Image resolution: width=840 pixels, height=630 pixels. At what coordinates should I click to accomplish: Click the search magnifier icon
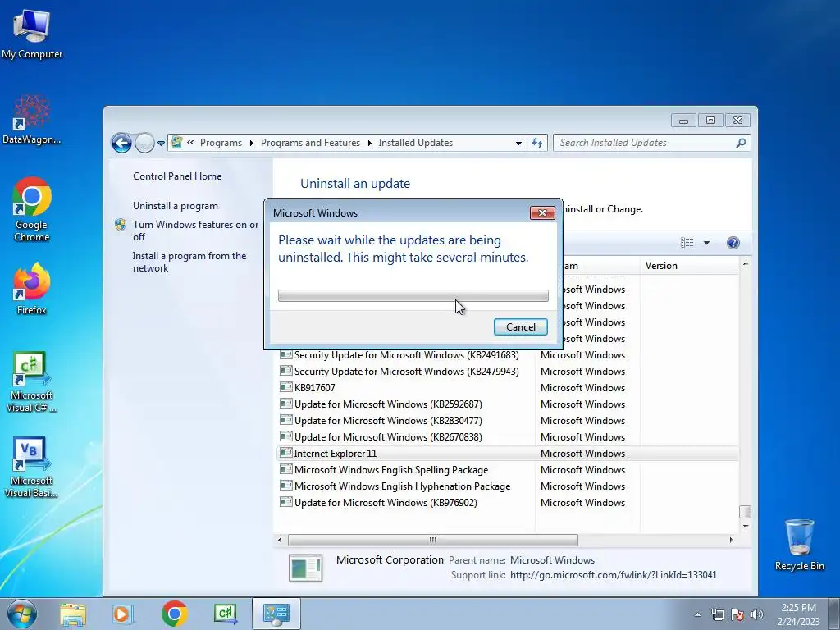click(741, 143)
